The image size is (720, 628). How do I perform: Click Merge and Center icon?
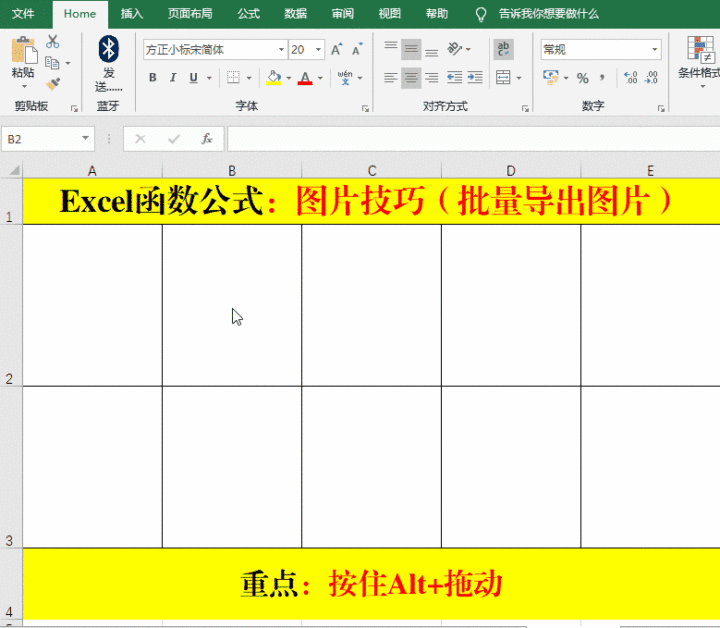coord(503,78)
